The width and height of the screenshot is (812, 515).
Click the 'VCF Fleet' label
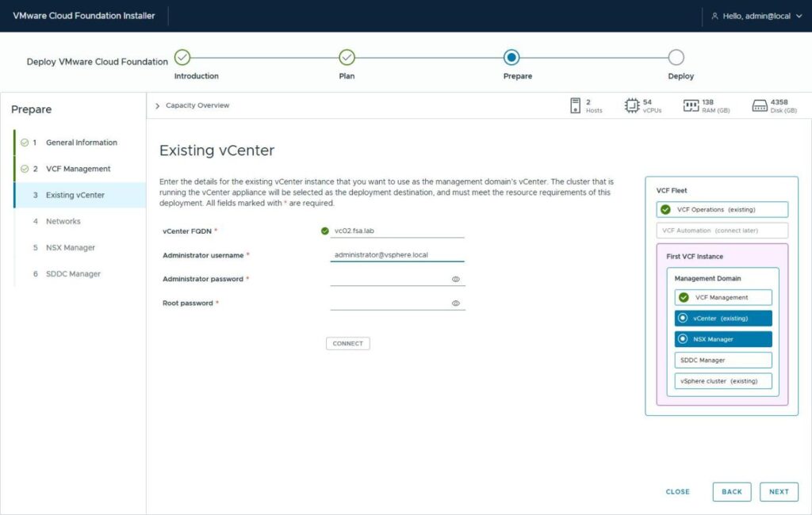(x=672, y=190)
